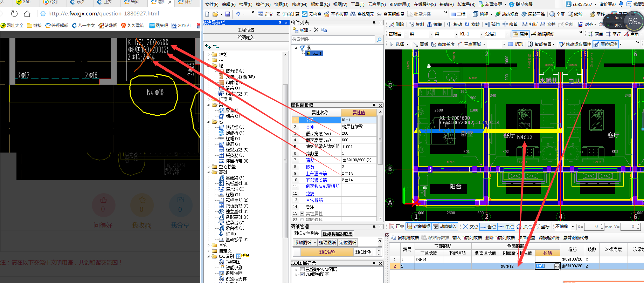644x283 pixels.
Task: Click the 定位图纸 button
Action: pyautogui.click(x=348, y=242)
